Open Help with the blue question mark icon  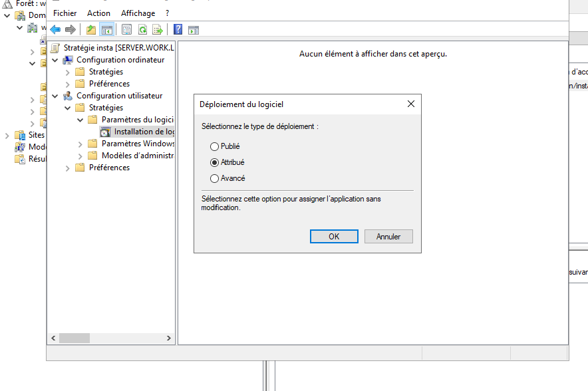point(178,29)
